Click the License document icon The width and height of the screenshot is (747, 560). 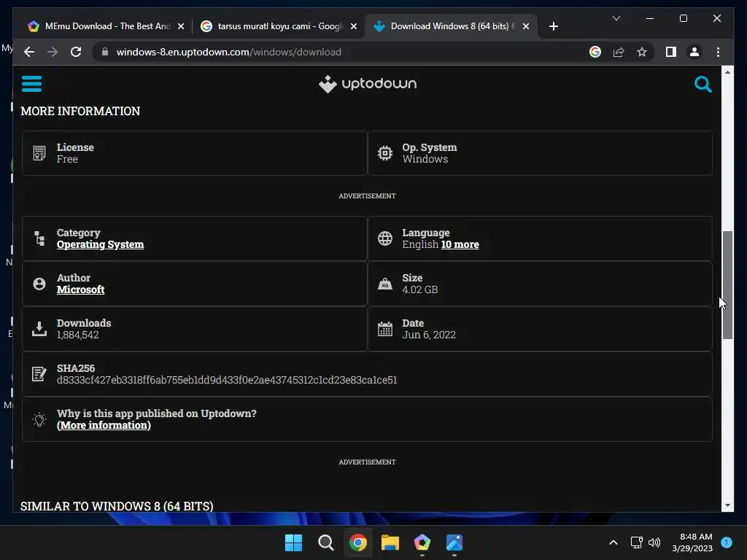point(39,153)
